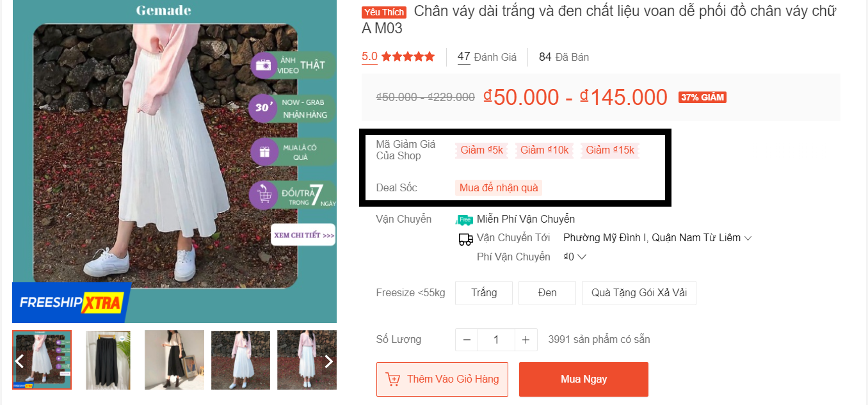Viewport: 868px width, 405px height.
Task: Expand the shipping destination dropdown
Action: pyautogui.click(x=747, y=238)
